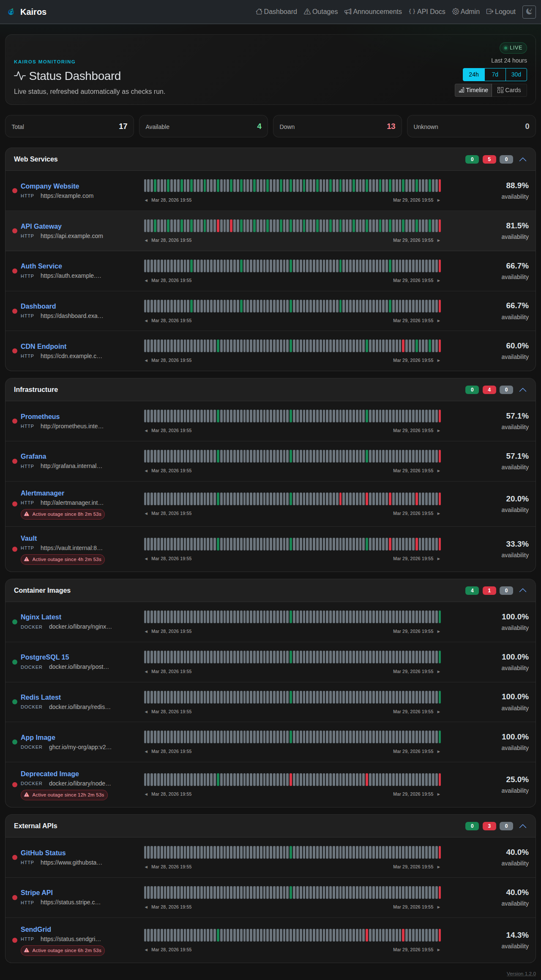Open the CDN Endpoint monitor
The height and width of the screenshot is (980, 541).
44,346
